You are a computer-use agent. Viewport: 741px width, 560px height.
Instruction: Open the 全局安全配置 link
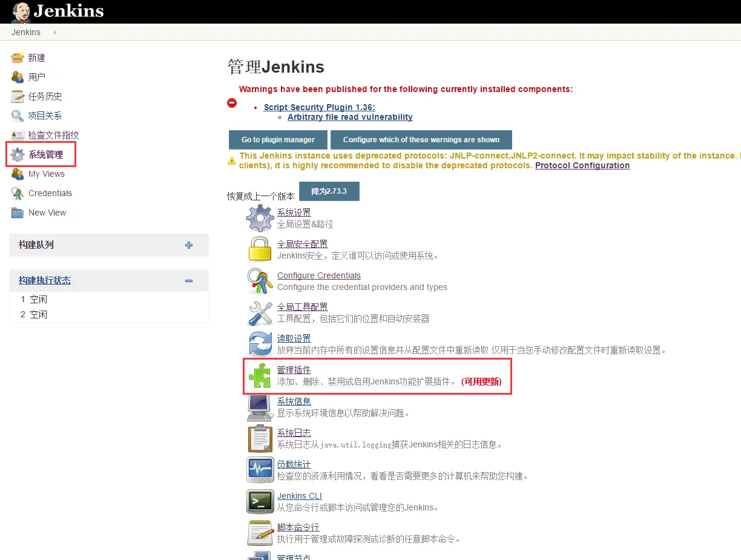click(x=303, y=244)
